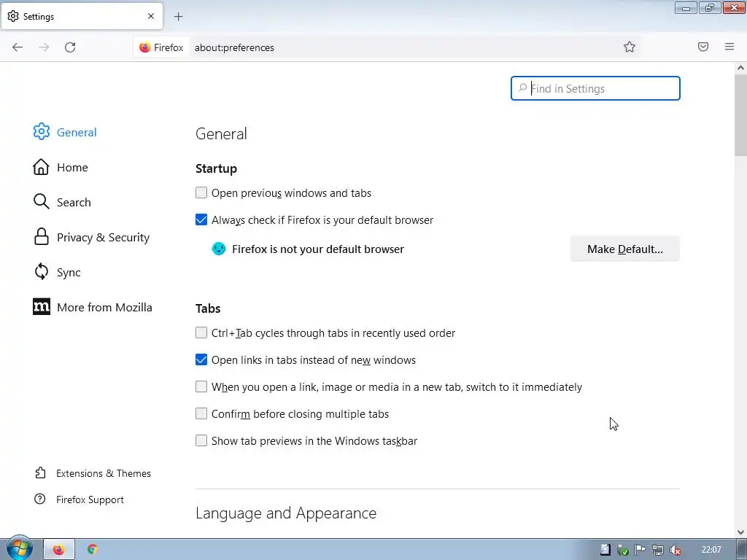Click the page vertical scrollbar thumb

tap(740, 114)
